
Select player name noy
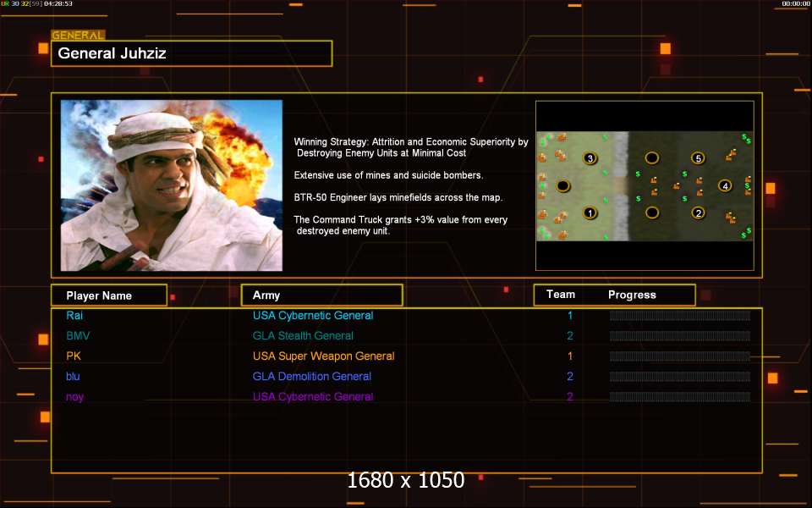click(x=74, y=397)
